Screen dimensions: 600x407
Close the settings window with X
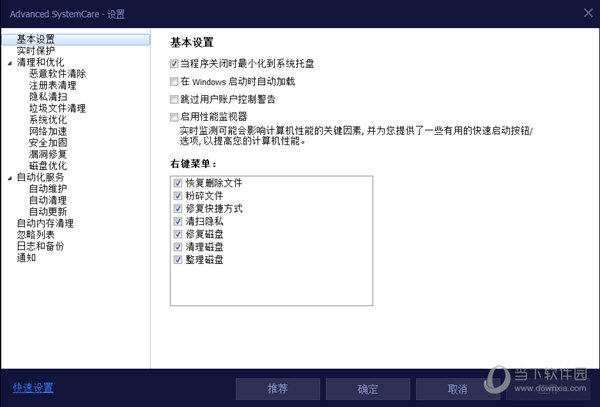click(x=588, y=13)
